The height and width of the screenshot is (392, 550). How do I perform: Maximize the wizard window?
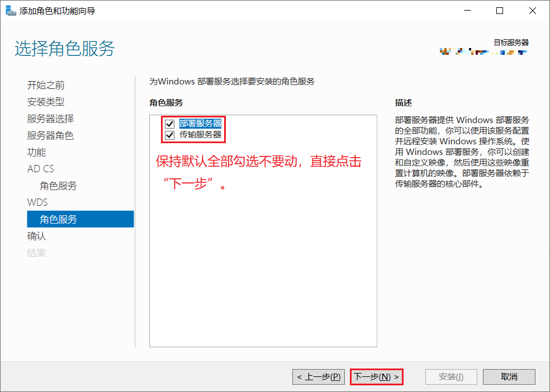pyautogui.click(x=499, y=10)
